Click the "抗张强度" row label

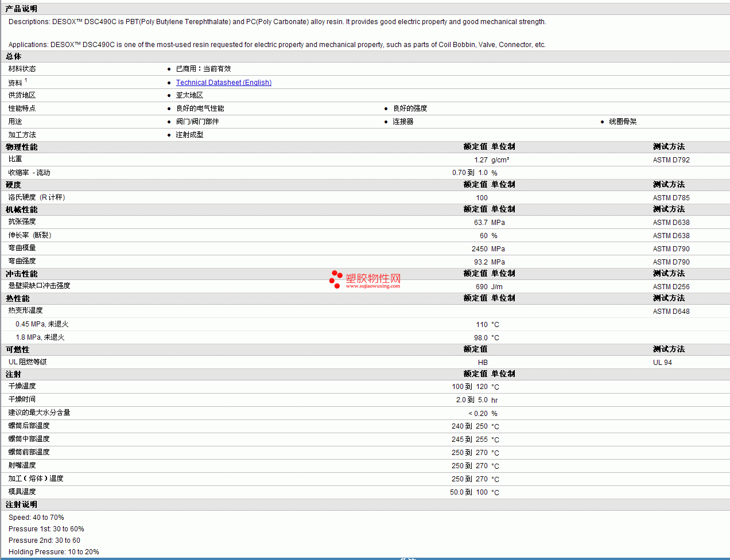22,221
